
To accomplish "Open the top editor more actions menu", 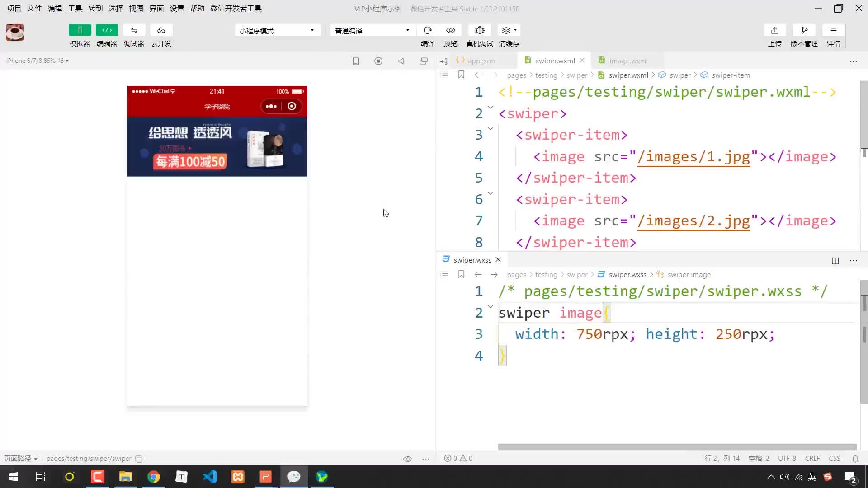I will (854, 61).
